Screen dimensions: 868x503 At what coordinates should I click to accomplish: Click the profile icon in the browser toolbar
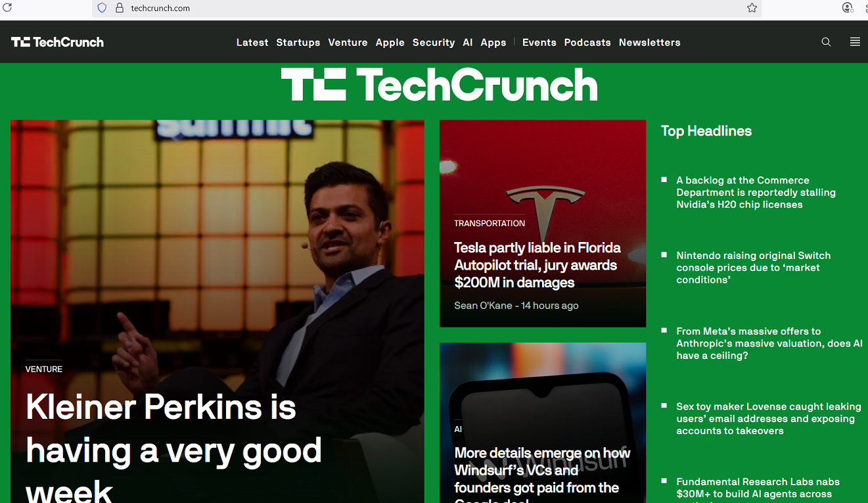[848, 9]
